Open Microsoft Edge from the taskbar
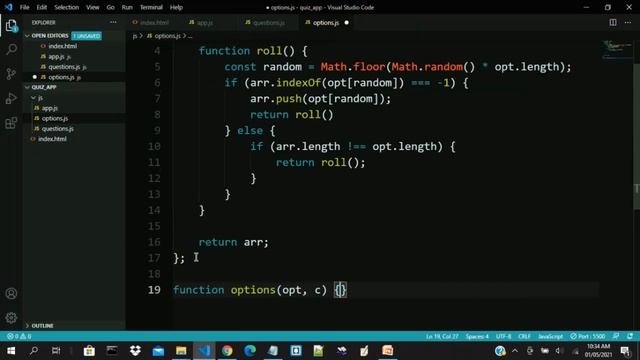Screen dimensions: 640x360 click(x=250, y=351)
